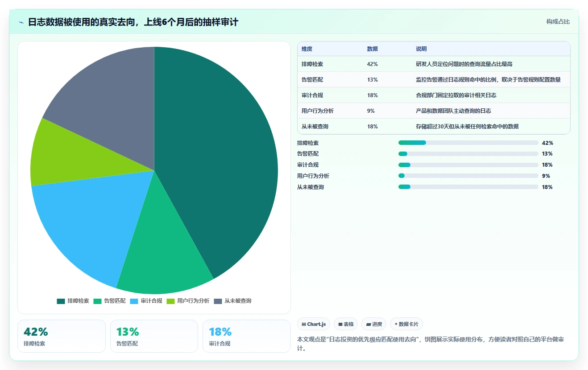The height and width of the screenshot is (370, 588).
Task: Click the 13% value in the table
Action: 373,80
